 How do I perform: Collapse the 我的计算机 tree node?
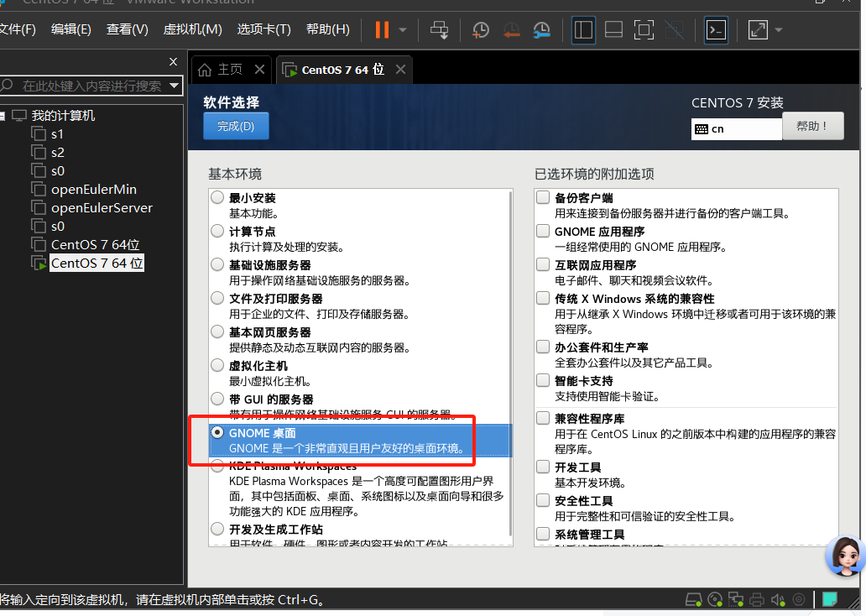(3, 116)
